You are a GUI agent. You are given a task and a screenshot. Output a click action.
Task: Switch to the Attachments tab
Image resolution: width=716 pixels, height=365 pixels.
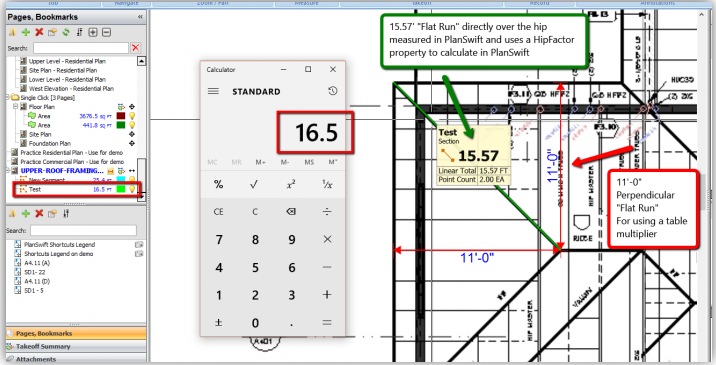click(76, 359)
